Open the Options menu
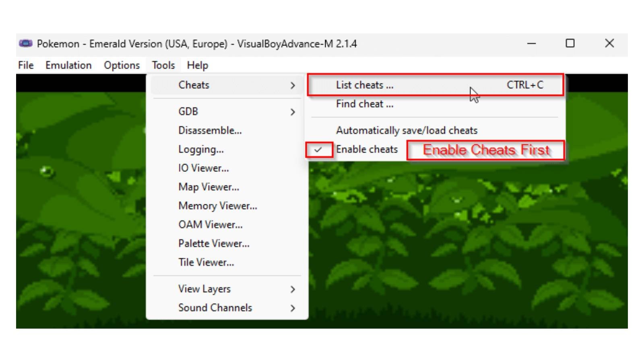 pos(122,65)
